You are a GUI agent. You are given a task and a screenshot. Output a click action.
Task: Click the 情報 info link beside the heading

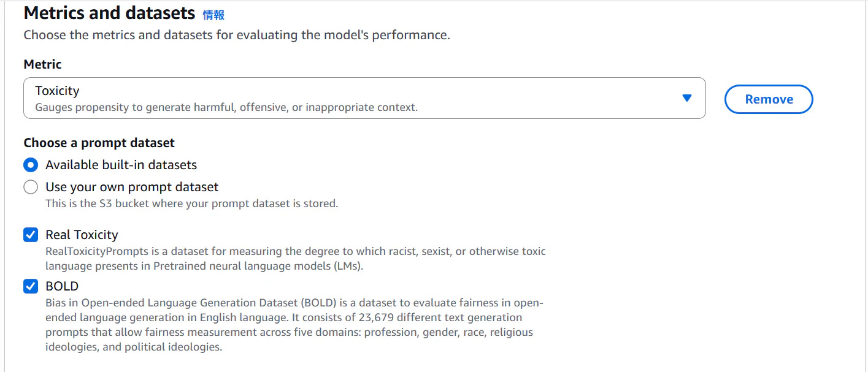point(213,15)
